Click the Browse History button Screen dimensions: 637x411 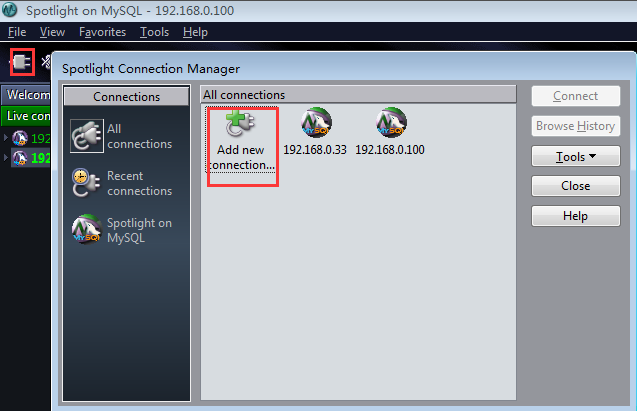tap(576, 126)
